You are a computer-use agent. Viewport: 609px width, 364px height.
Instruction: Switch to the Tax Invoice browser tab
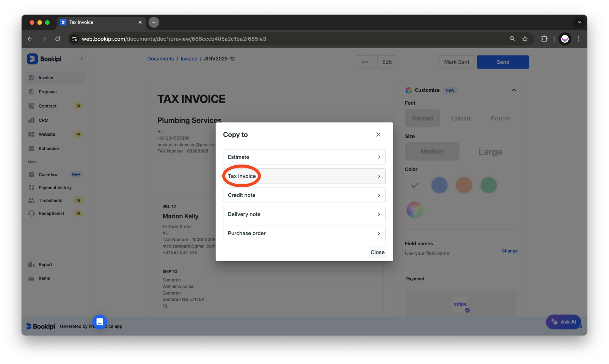click(81, 22)
